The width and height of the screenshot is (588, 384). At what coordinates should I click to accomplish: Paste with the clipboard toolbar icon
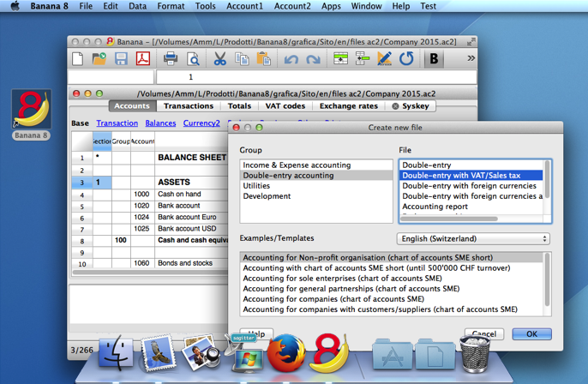point(264,59)
